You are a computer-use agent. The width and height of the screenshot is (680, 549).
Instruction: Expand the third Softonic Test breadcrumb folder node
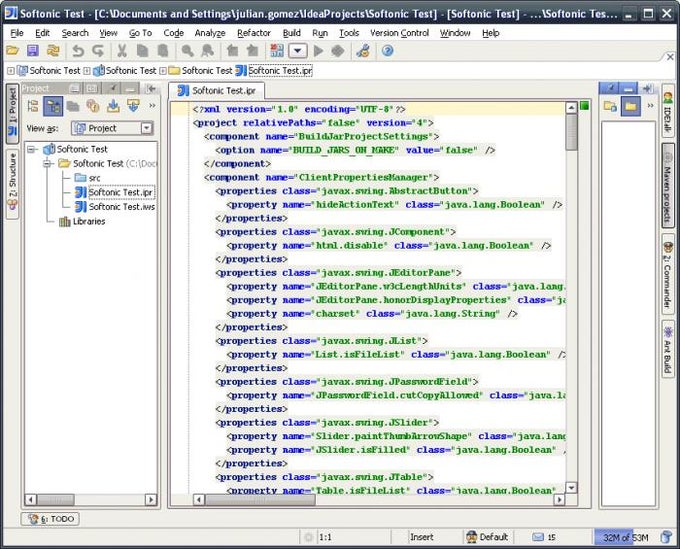tap(163, 70)
